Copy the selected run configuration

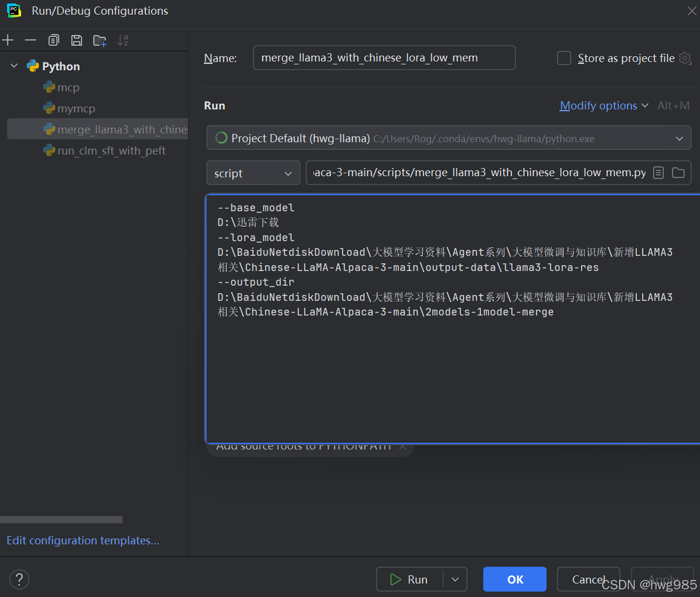[53, 40]
